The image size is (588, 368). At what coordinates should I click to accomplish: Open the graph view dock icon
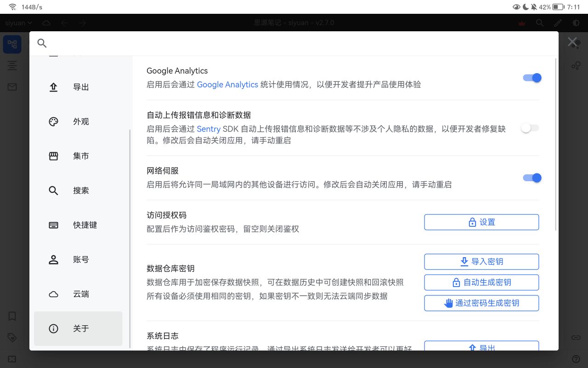576,66
